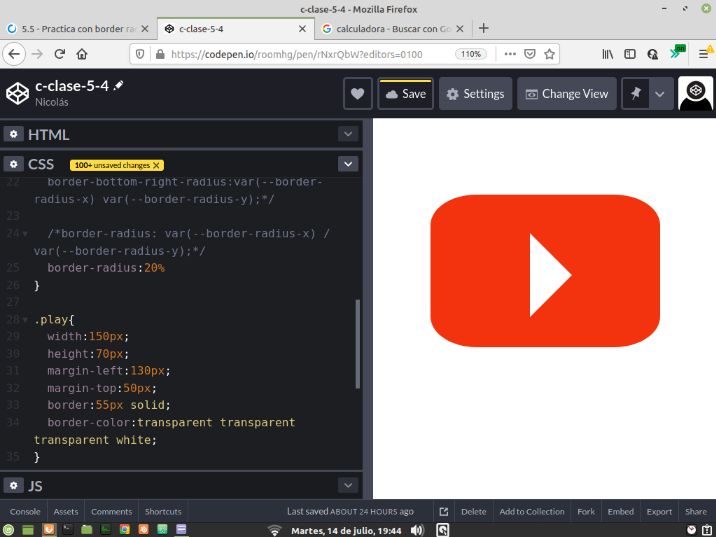Love this pen with the heart button
This screenshot has width=716, height=537.
click(358, 94)
